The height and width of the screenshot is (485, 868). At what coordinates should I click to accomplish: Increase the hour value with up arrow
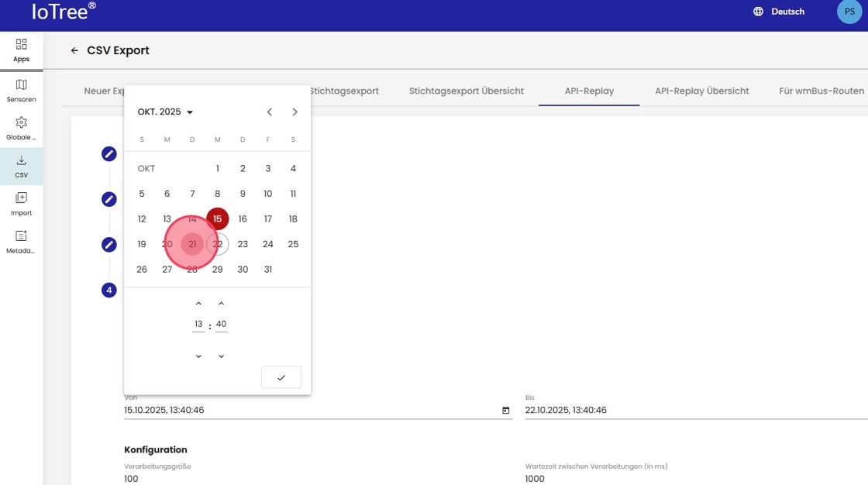198,304
